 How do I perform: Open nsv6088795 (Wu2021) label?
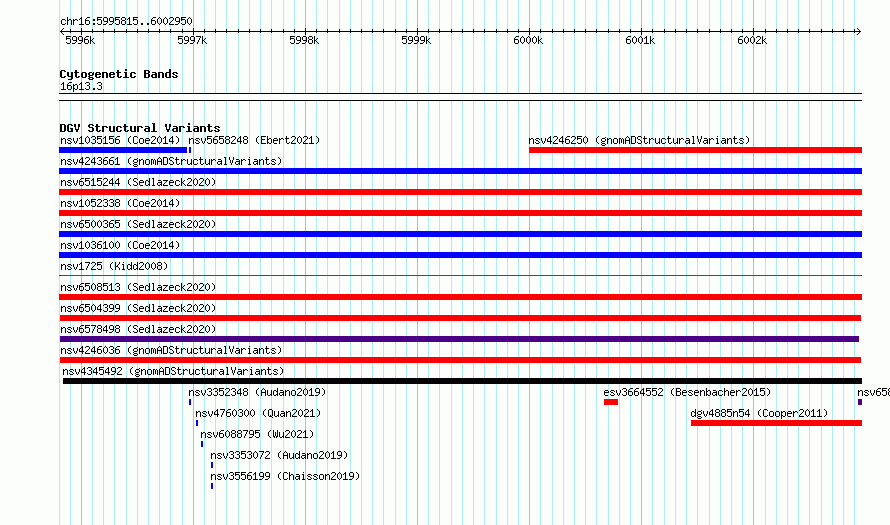point(257,434)
